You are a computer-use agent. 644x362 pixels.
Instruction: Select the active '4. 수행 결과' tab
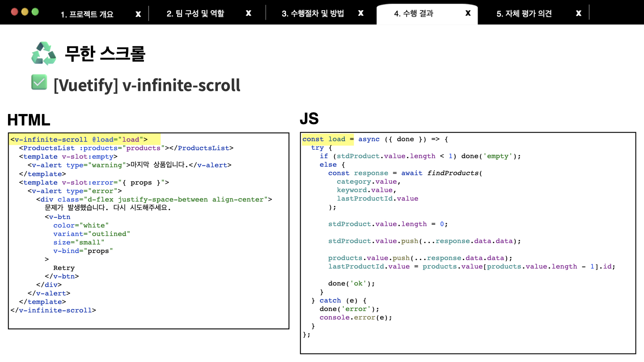click(x=414, y=14)
